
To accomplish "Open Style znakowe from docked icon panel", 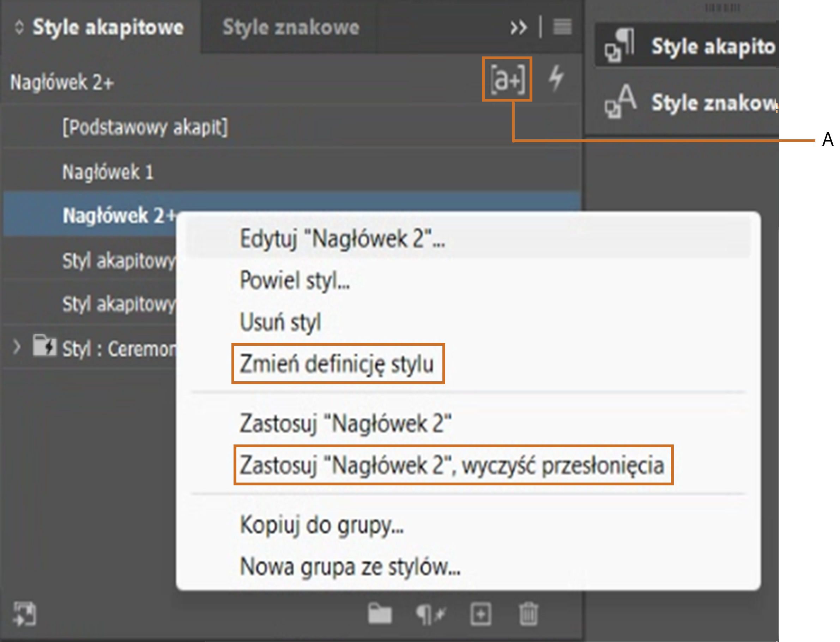I will coord(688,103).
